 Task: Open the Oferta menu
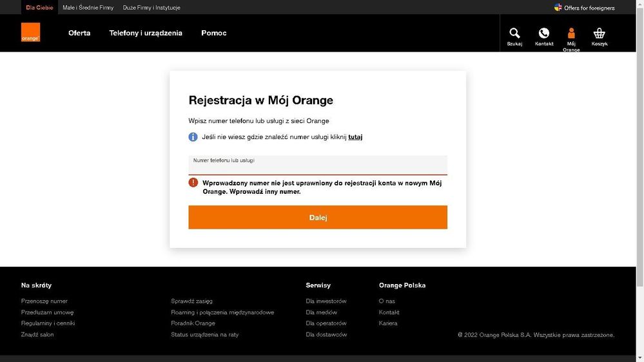point(79,33)
